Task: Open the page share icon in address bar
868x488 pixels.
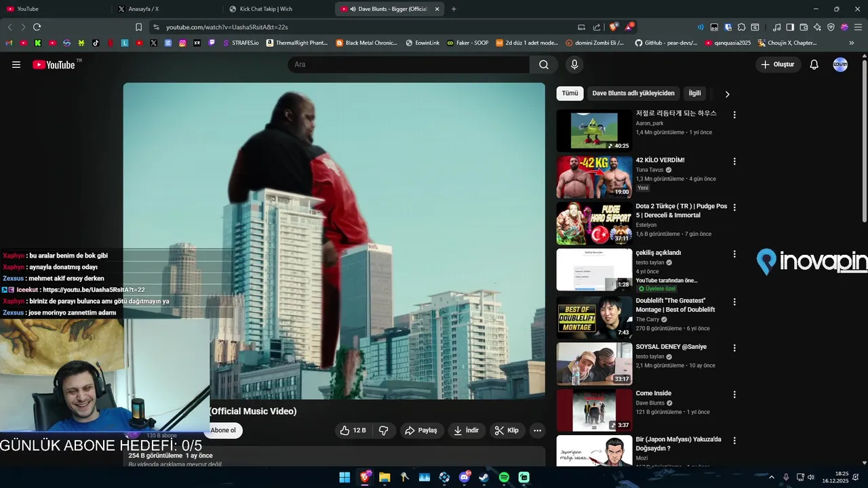Action: point(597,27)
